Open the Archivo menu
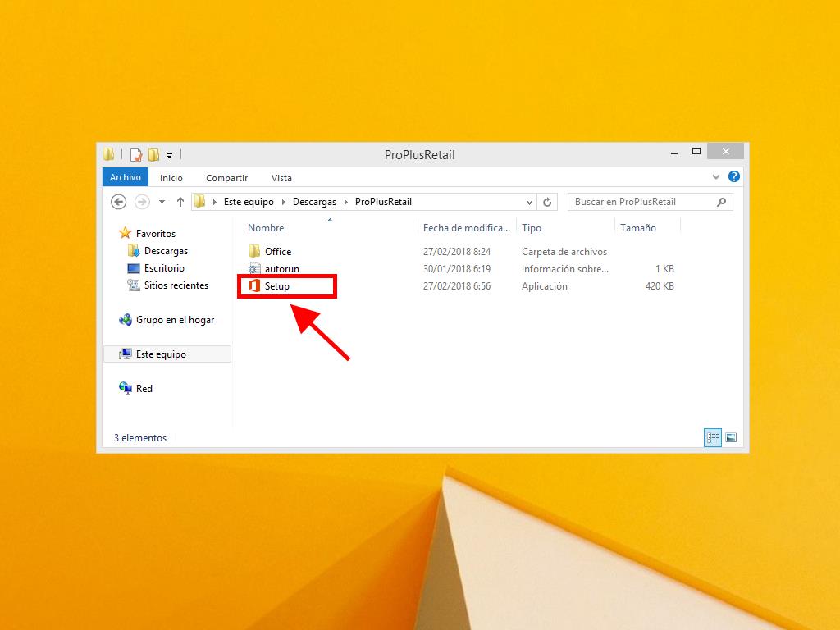This screenshot has height=630, width=840. coord(126,177)
